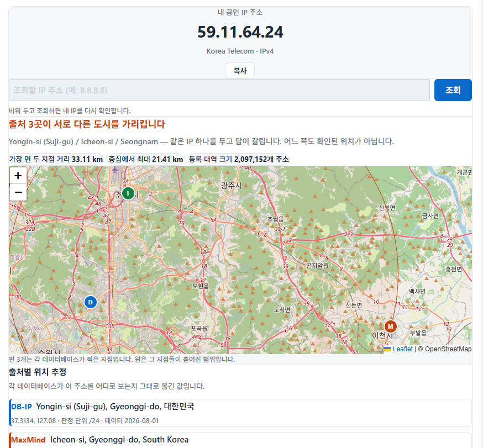Click the 곤지암읍 label on the map
Image resolution: width=483 pixels, height=448 pixels.
(x=317, y=265)
